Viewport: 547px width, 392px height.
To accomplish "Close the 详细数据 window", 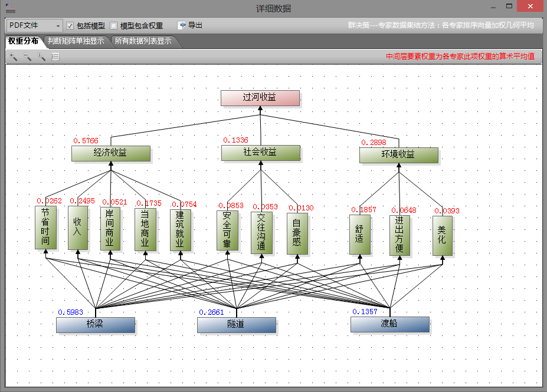I will click(530, 6).
